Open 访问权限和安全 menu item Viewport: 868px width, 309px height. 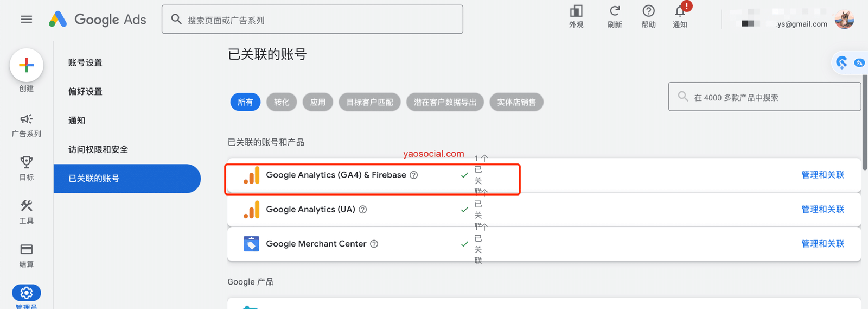click(x=98, y=149)
